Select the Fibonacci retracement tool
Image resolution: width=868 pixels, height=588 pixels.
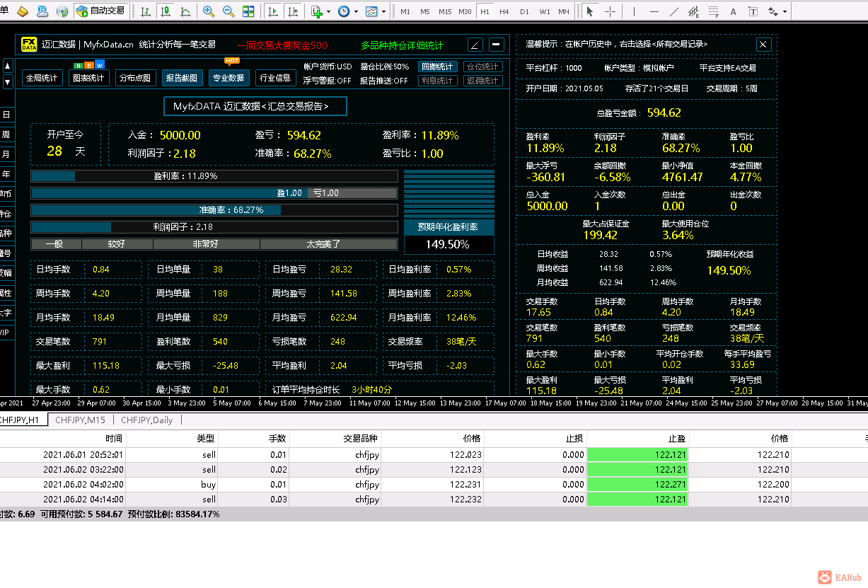click(x=714, y=11)
